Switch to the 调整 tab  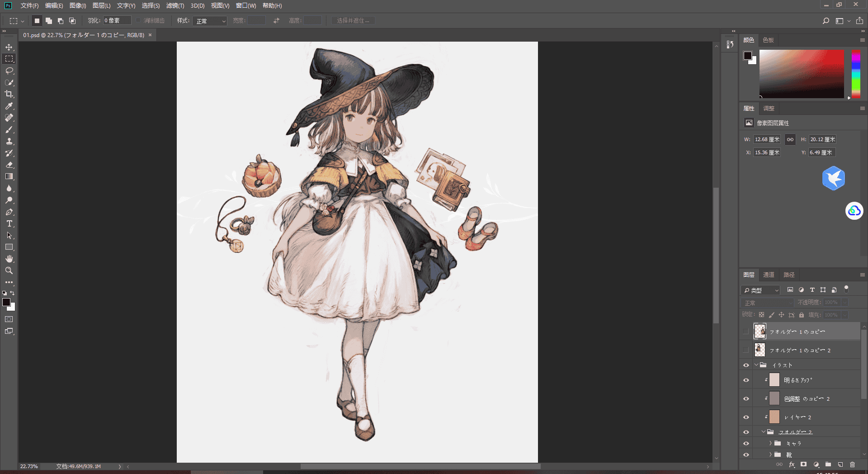tap(769, 108)
